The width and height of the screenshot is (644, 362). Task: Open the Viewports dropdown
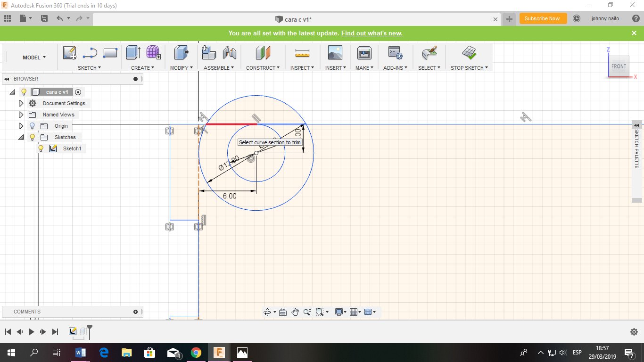[x=370, y=312]
